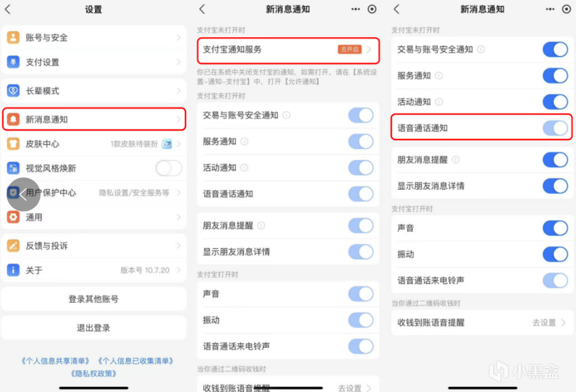Toggle 活动通知 switch in right screen
Image resolution: width=576 pixels, height=392 pixels.
[x=555, y=102]
